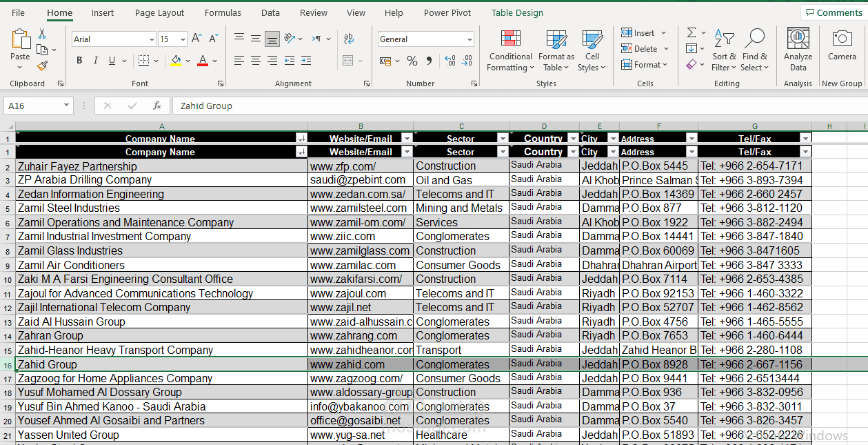The width and height of the screenshot is (868, 445).
Task: Click the AutoSum sigma icon
Action: pyautogui.click(x=692, y=32)
